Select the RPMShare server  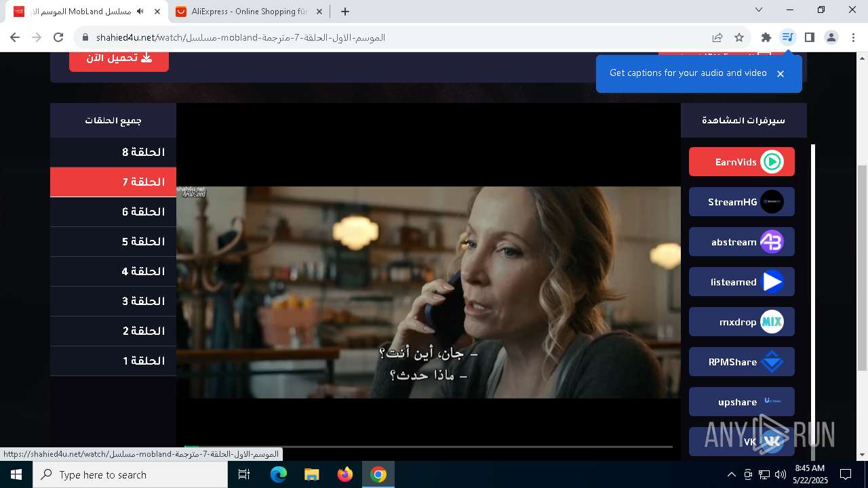coord(741,362)
